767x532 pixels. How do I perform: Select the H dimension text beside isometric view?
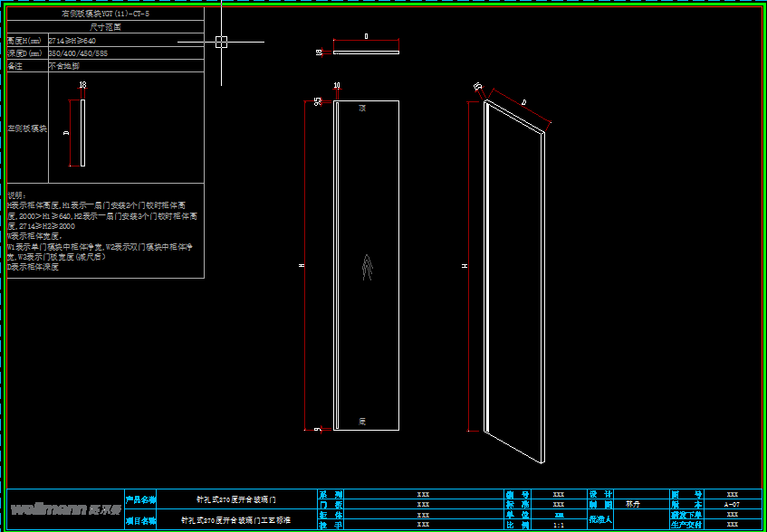tap(465, 266)
